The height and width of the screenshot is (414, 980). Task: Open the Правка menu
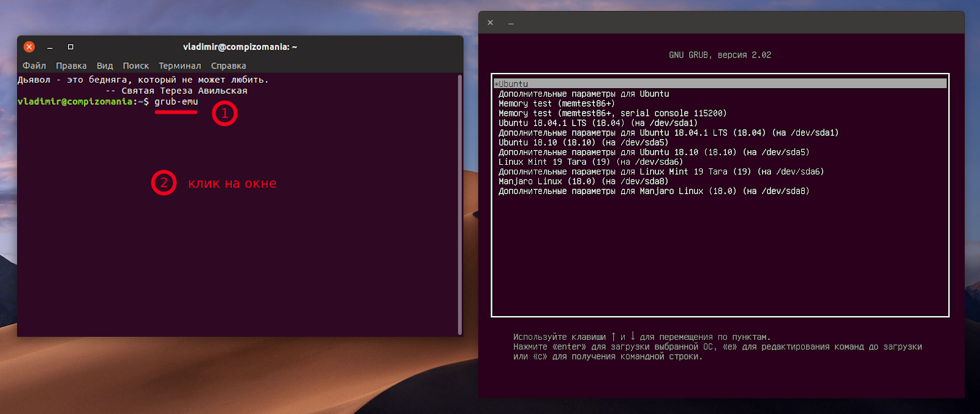[x=71, y=66]
